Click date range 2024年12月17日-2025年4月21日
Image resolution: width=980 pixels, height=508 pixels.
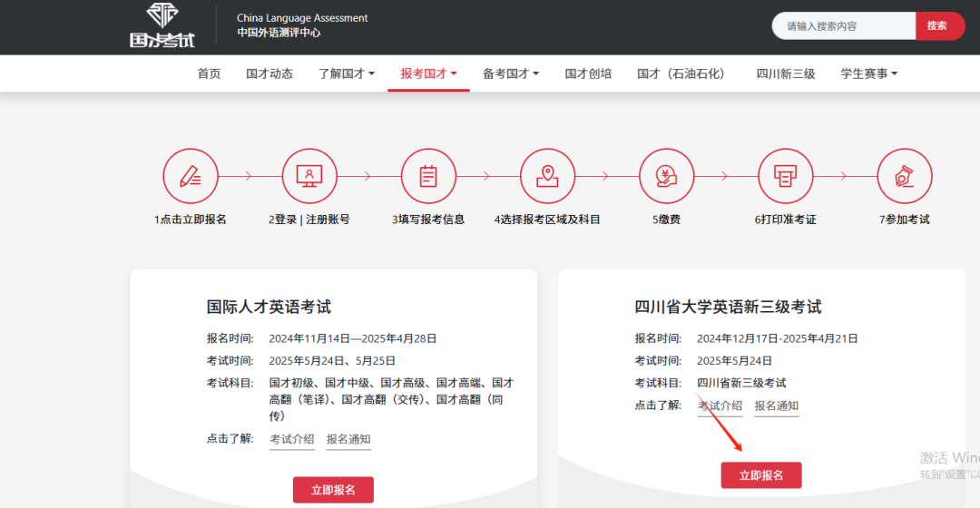777,338
